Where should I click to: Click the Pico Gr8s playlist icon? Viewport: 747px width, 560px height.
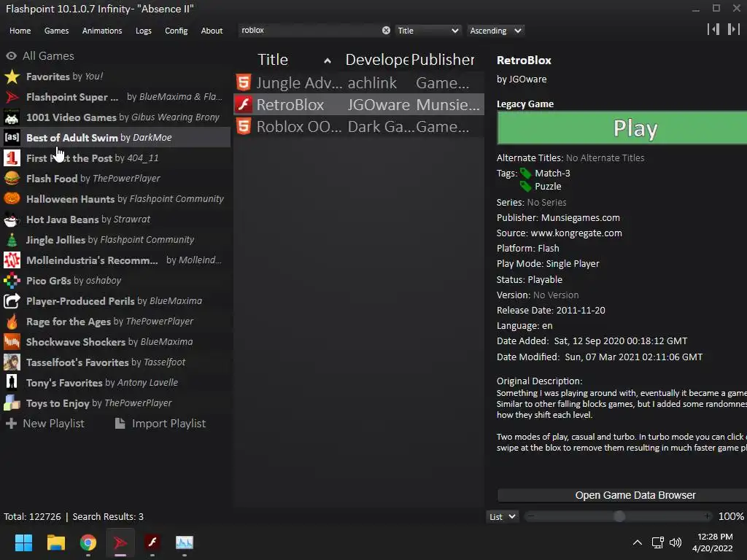12,281
